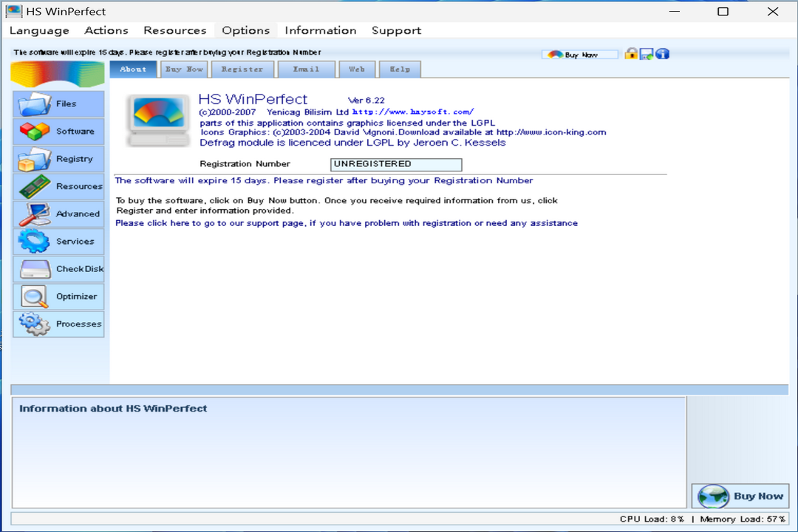Open the Options menu
798x532 pixels.
pos(245,30)
